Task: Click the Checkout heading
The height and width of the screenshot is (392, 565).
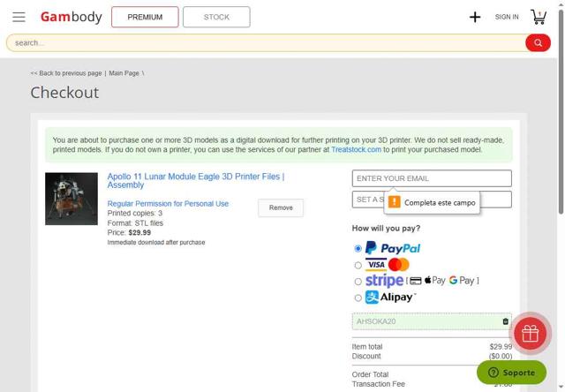Action: pos(64,93)
